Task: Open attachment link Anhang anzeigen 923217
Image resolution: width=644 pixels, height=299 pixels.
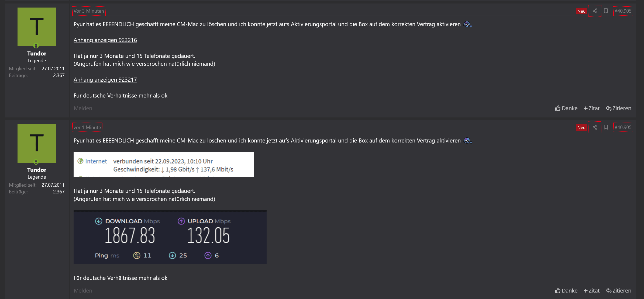Action: coord(105,80)
